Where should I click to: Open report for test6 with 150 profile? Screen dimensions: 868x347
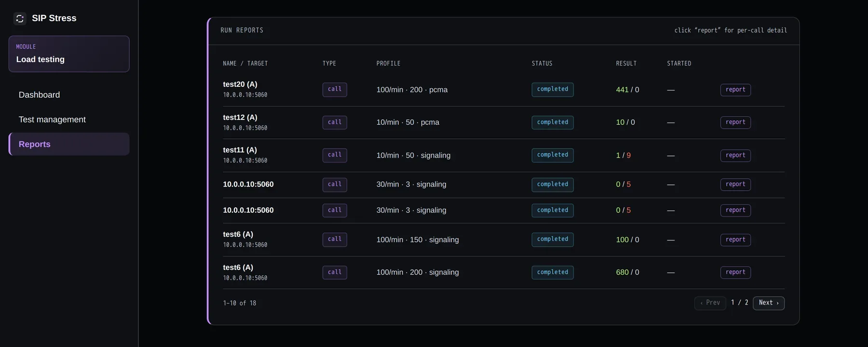[x=735, y=240]
